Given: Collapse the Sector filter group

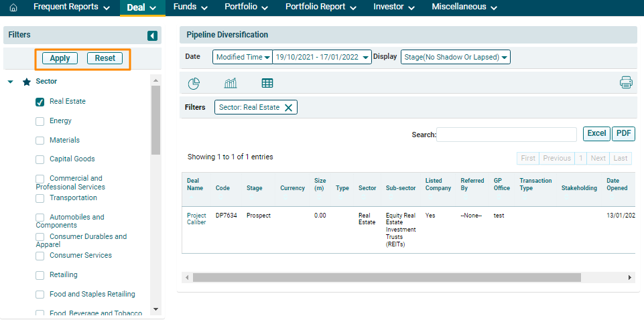Looking at the screenshot, I should click(x=11, y=82).
